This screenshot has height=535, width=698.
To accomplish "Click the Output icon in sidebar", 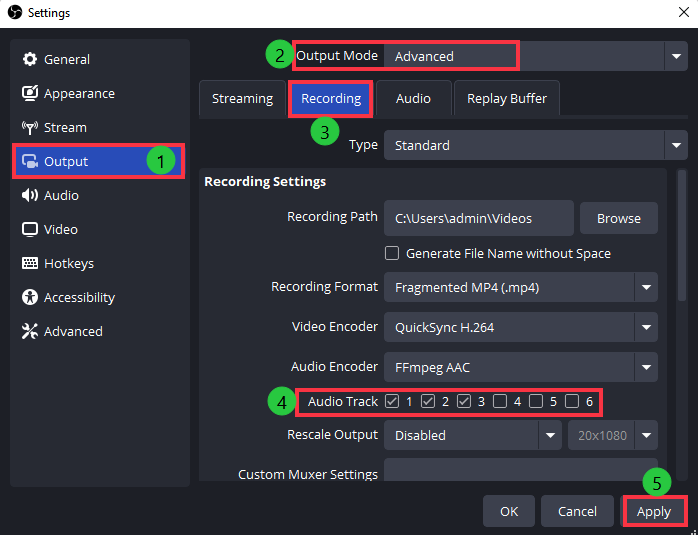I will tap(30, 162).
